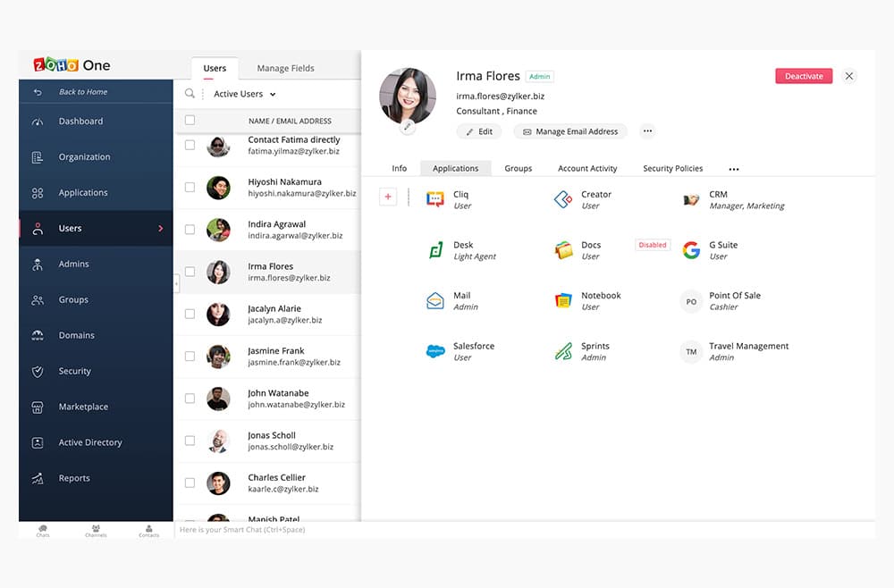
Task: Show more tabs via ellipsis after Security Policies
Action: click(734, 169)
